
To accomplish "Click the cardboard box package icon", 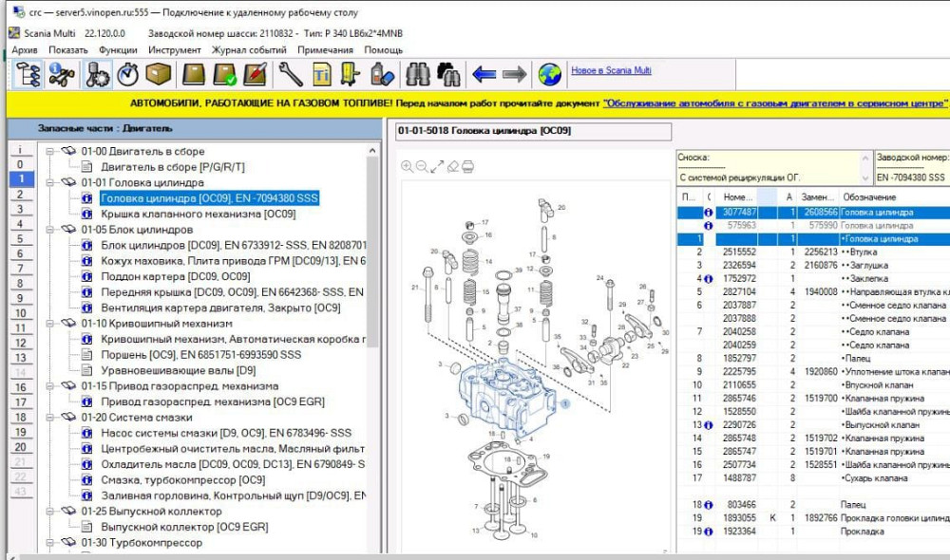I will (x=158, y=74).
